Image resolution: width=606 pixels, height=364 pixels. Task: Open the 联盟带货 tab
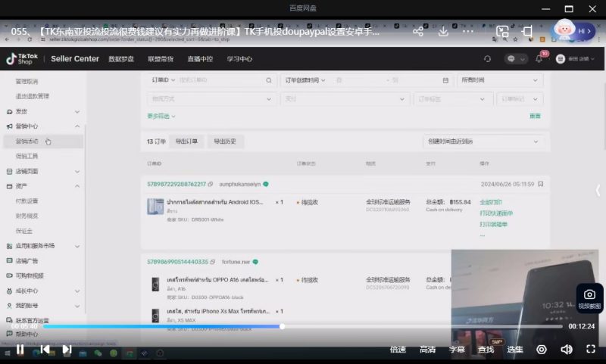[161, 59]
